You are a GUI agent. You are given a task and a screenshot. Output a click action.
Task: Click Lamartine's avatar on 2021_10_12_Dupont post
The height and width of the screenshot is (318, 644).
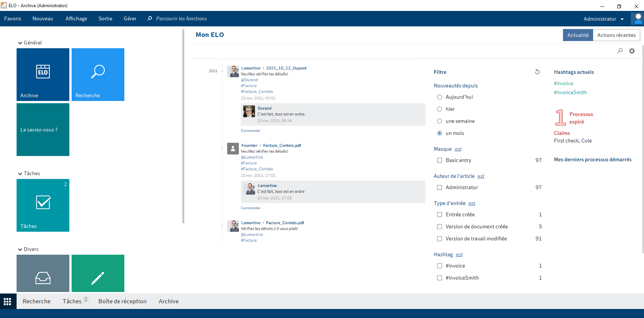tap(233, 71)
